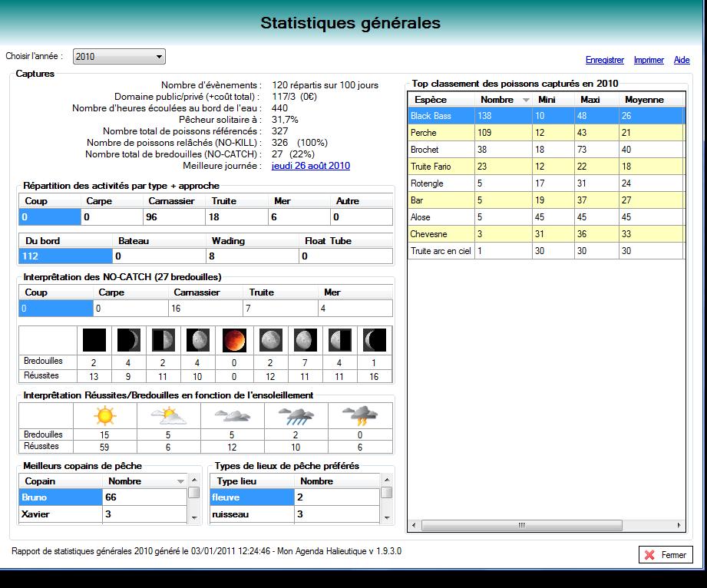Click Carnassier value 16 in NO-CATCH table
Image resolution: width=707 pixels, height=588 pixels.
click(205, 309)
